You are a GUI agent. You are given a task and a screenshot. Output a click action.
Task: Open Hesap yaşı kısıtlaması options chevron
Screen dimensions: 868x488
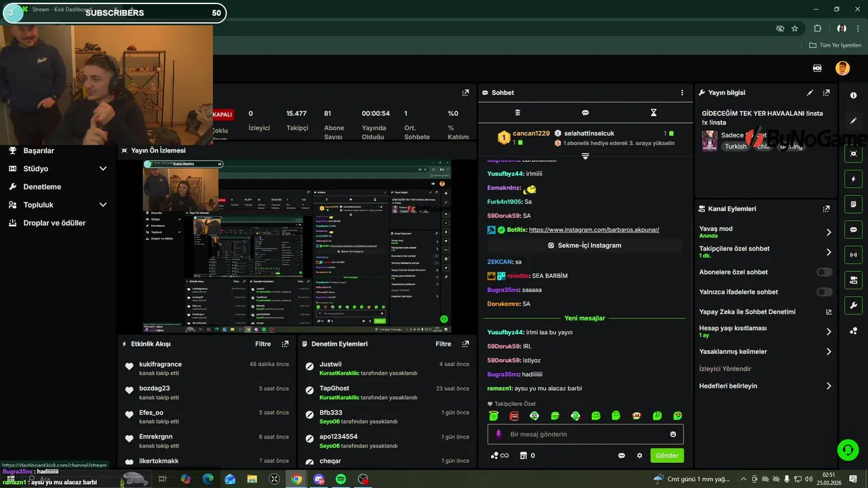click(829, 331)
